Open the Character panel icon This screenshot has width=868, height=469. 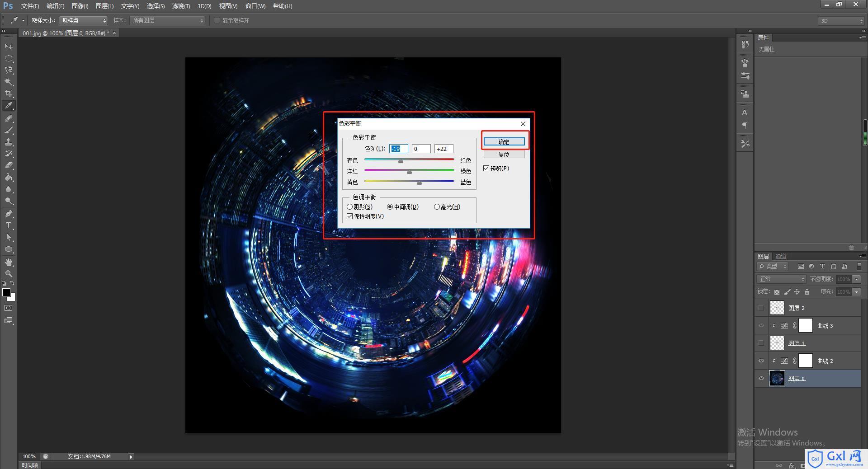[745, 113]
